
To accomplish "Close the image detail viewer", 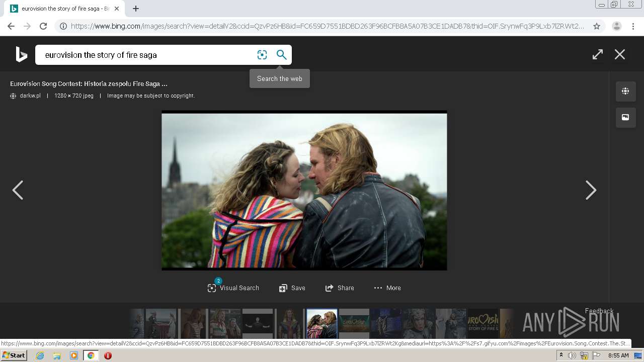I will [x=620, y=54].
